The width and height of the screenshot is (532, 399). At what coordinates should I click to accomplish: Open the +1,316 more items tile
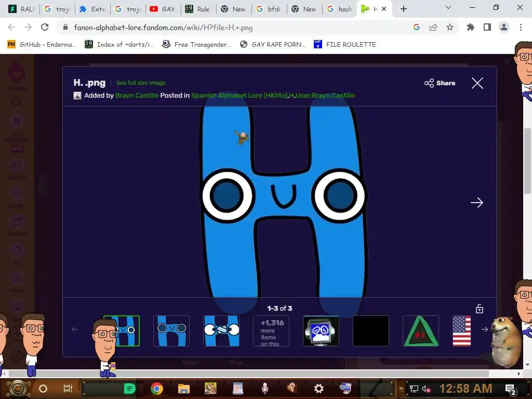coord(271,331)
